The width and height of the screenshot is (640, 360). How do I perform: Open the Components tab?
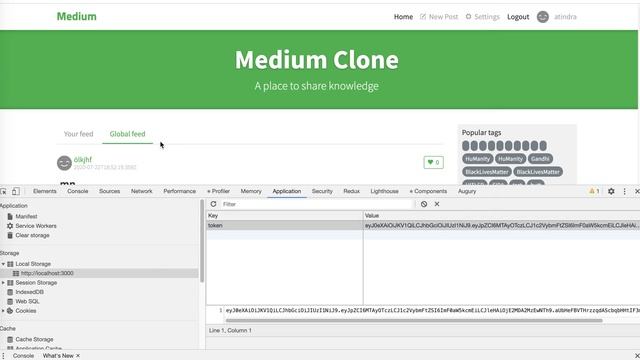[x=428, y=191]
